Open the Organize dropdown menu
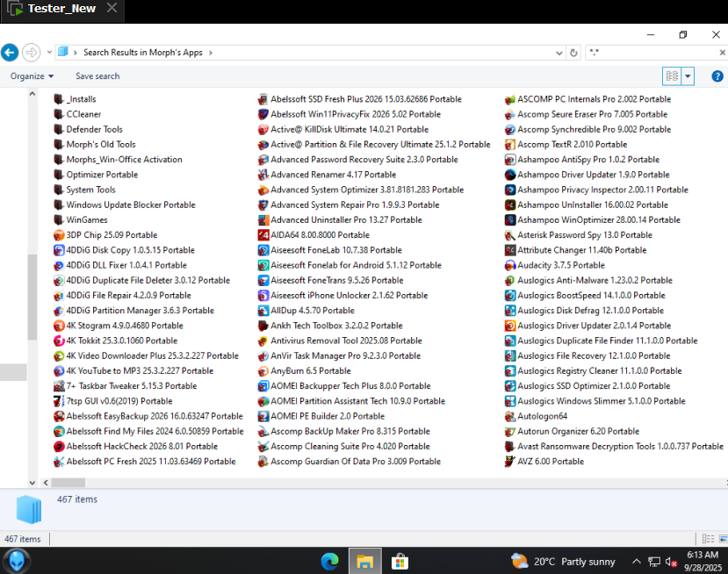The height and width of the screenshot is (574, 728). point(32,76)
